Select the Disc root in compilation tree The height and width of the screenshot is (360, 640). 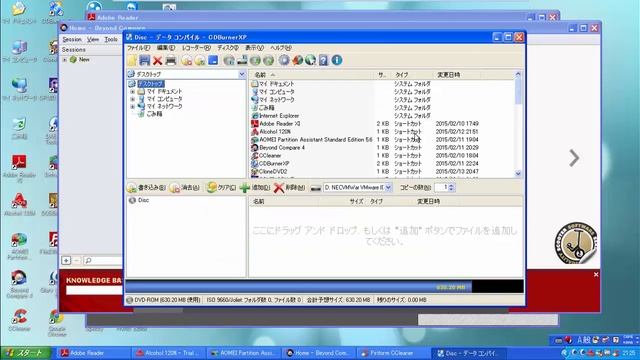click(143, 200)
